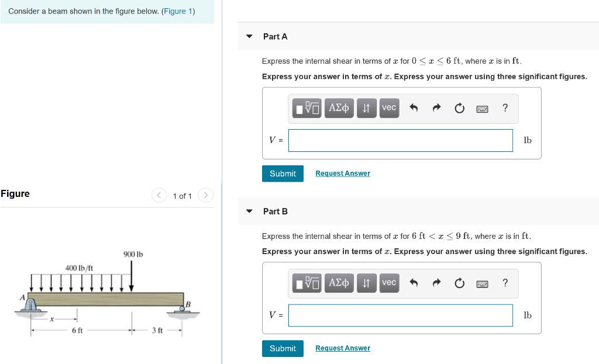Viewport: 599px width, 364px height.
Task: Click Request Answer for Part A
Action: pos(342,173)
